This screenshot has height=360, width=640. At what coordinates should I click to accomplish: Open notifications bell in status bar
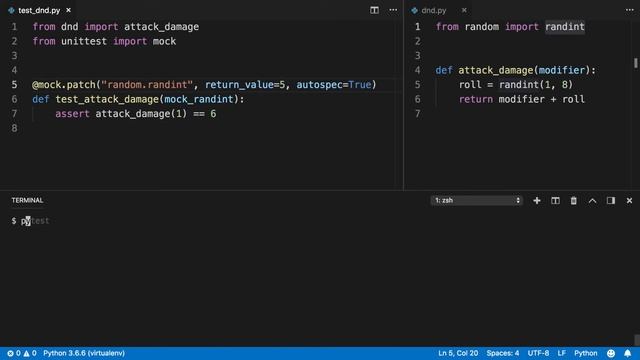coord(628,353)
